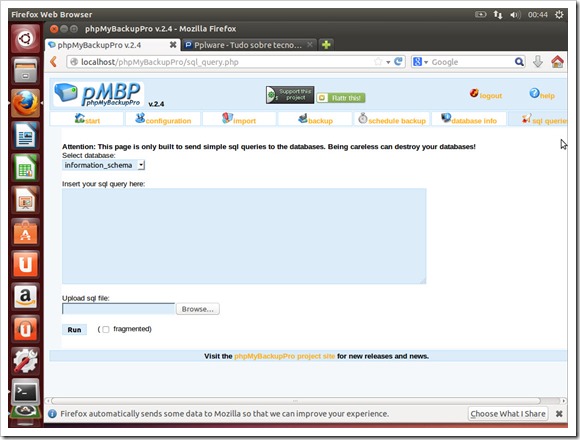This screenshot has width=580, height=440.
Task: Launch LibreOffice Writer from dock
Action: click(x=25, y=136)
